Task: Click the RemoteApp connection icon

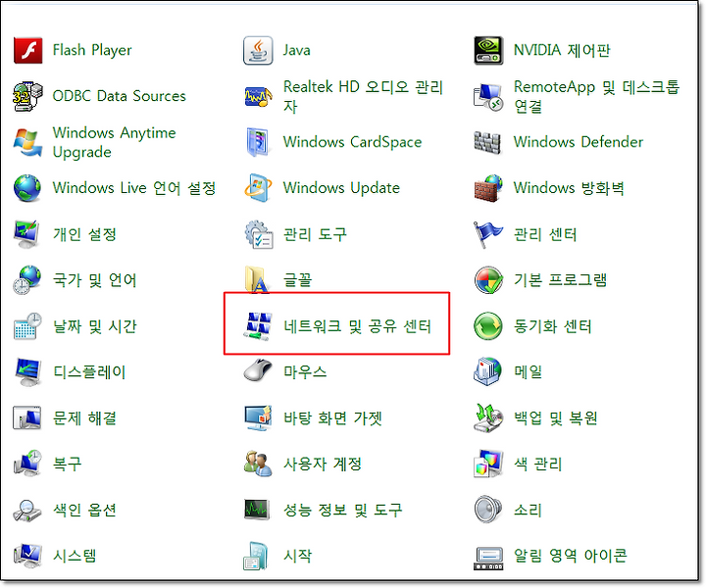Action: (488, 97)
